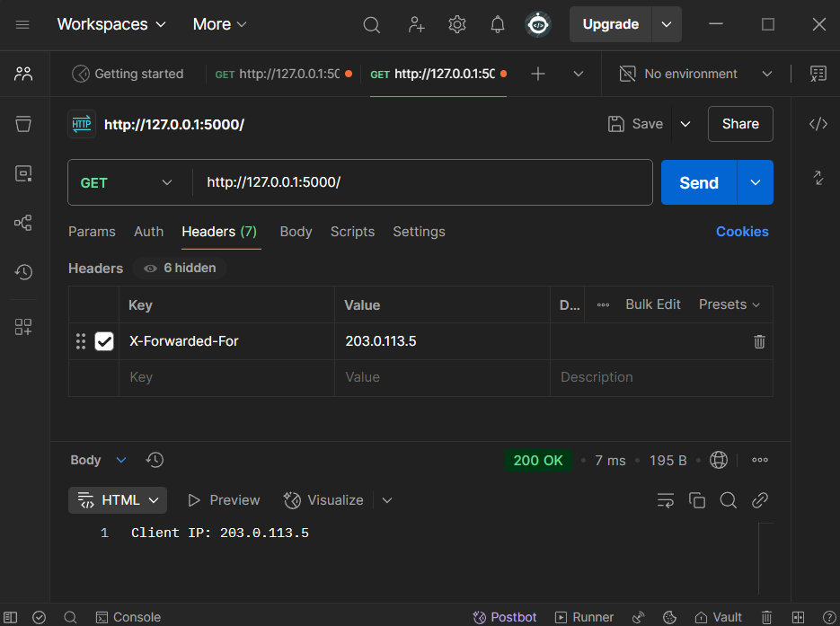This screenshot has width=840, height=626.
Task: Switch to the Params tab
Action: click(92, 232)
